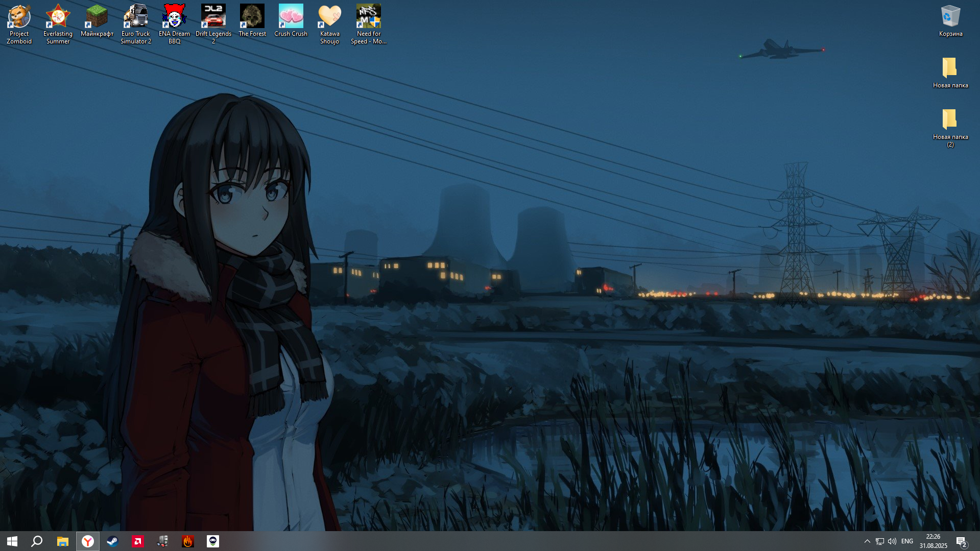This screenshot has width=980, height=551.
Task: Open taskbar search magnifier
Action: click(x=37, y=541)
